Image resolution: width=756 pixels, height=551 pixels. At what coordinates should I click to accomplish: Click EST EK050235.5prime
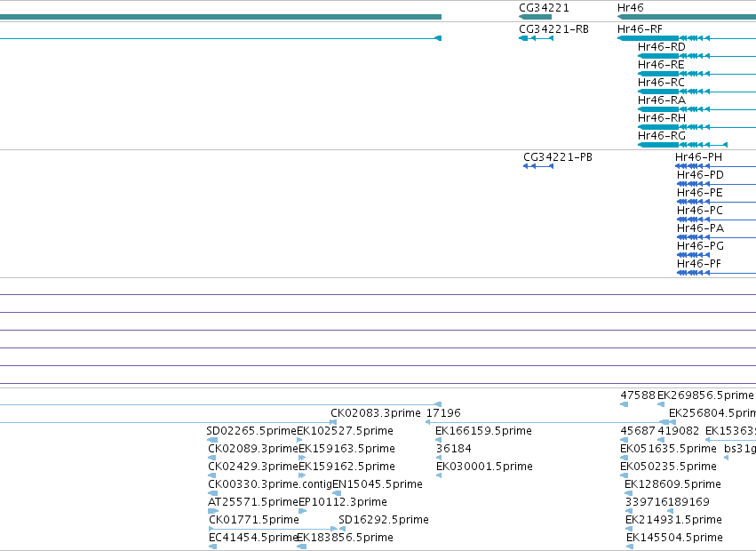click(x=668, y=467)
